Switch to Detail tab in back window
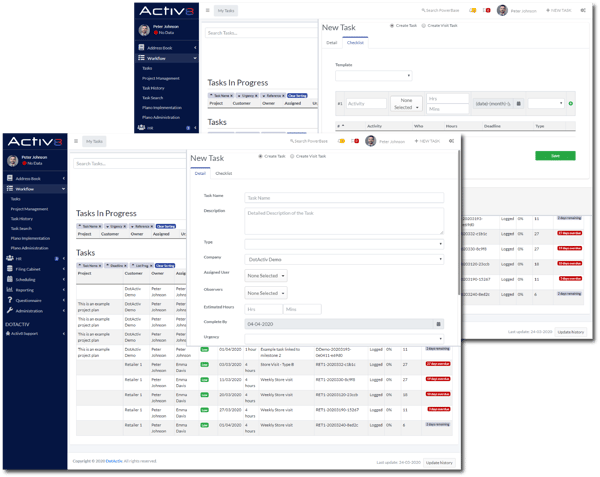600x477 pixels. tap(331, 42)
